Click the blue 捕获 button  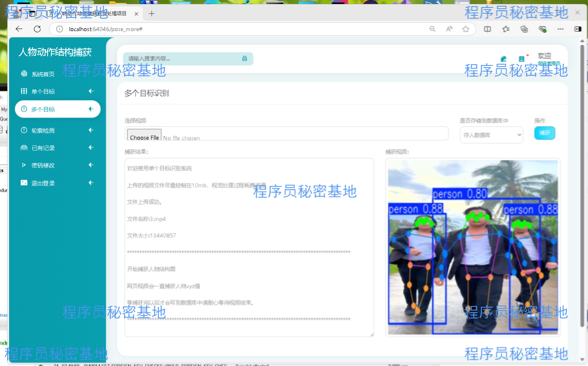pos(545,133)
